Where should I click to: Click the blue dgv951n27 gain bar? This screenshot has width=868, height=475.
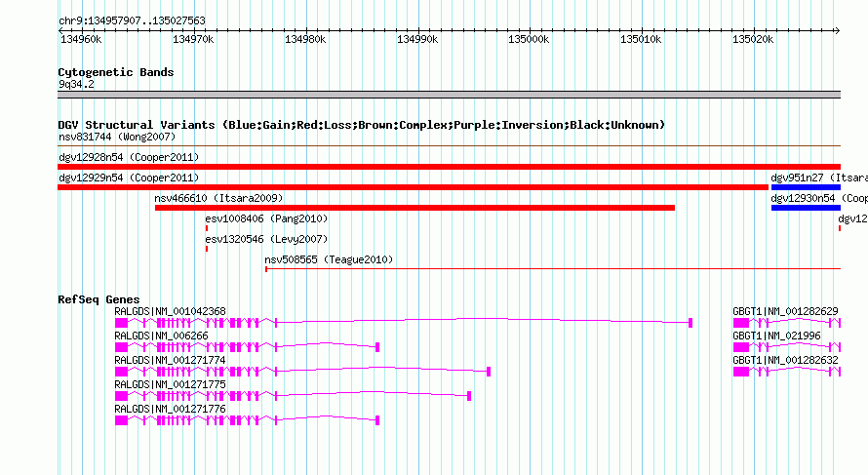806,187
